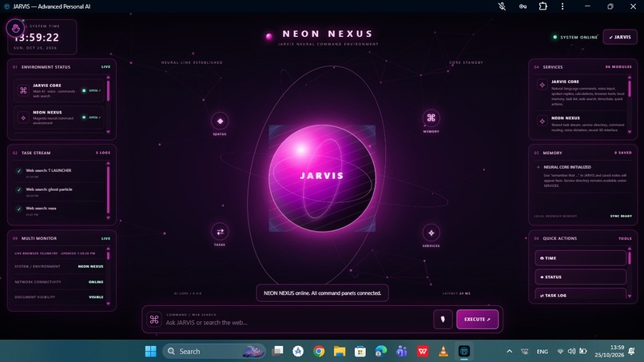Click the checkmark beside Web search: ghost particle
The width and height of the screenshot is (644, 362).
tap(19, 189)
